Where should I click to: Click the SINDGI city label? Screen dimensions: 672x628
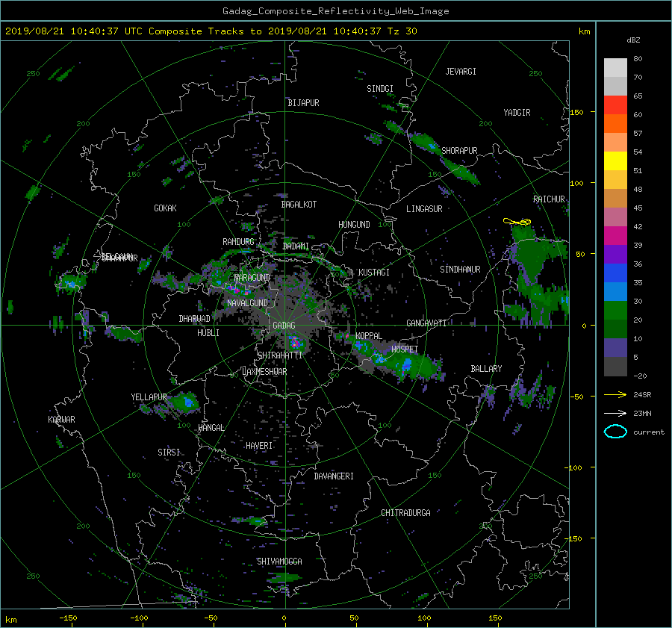pyautogui.click(x=380, y=89)
